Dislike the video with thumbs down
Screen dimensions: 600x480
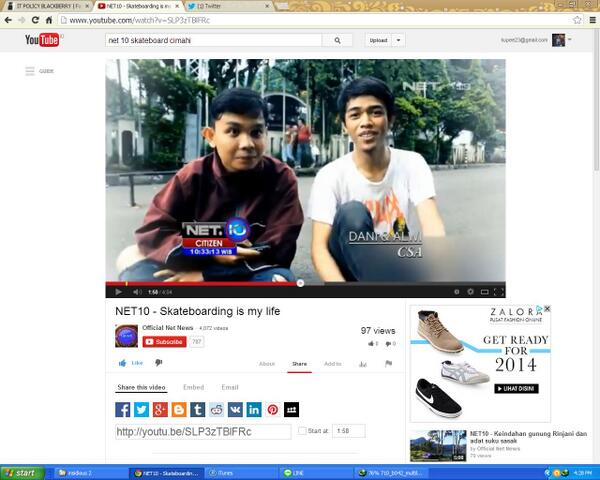(x=158, y=362)
